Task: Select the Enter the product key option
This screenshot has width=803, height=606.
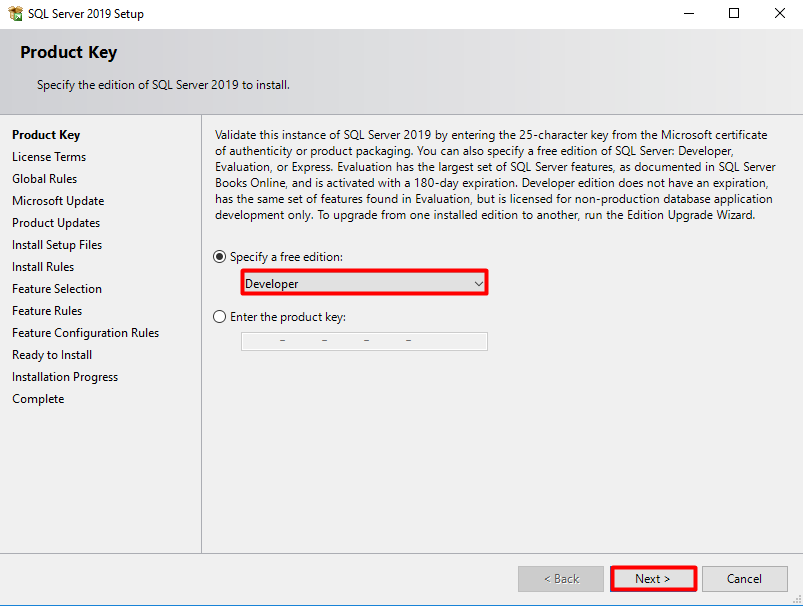Action: (x=219, y=317)
